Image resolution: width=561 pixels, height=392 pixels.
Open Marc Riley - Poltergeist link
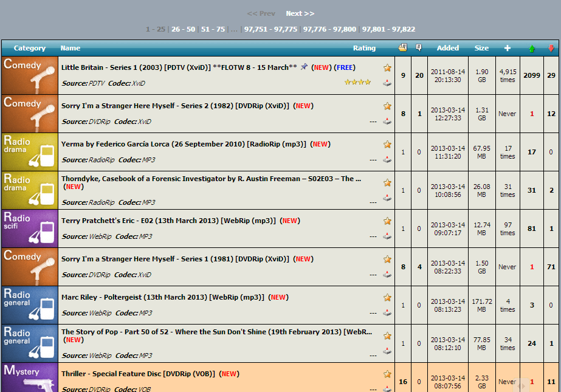click(x=163, y=297)
